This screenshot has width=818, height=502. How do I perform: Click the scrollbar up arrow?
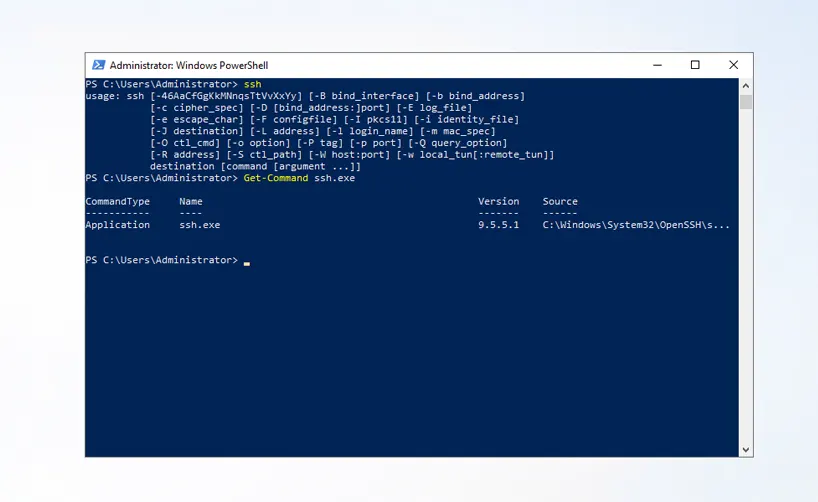(x=745, y=86)
